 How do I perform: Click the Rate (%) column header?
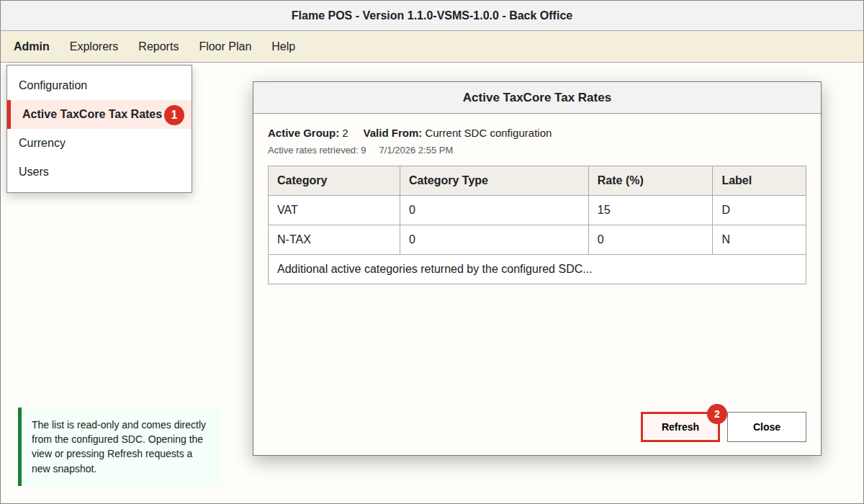click(x=651, y=181)
